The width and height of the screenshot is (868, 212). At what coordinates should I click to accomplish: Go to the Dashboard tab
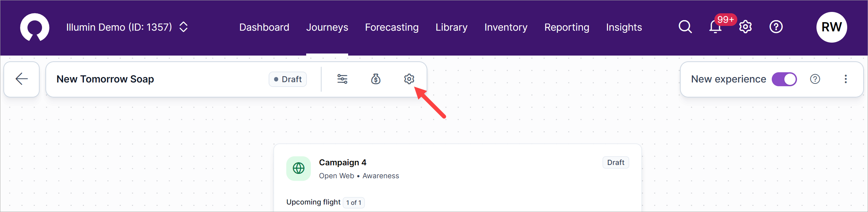264,27
